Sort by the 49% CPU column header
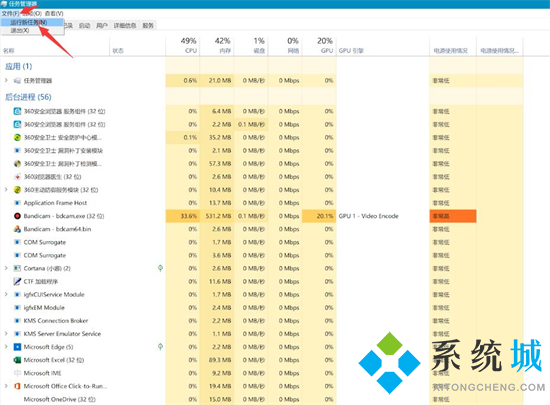 pos(182,46)
